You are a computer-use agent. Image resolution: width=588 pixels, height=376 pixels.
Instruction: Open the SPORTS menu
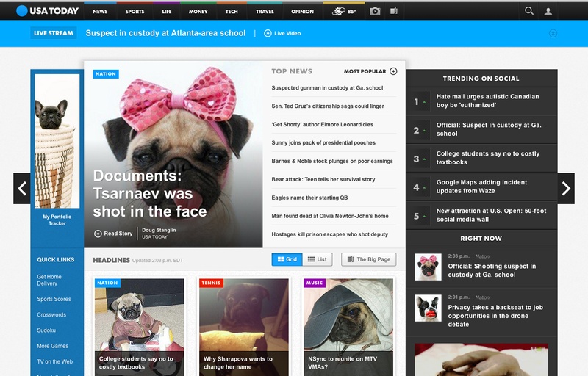point(135,12)
